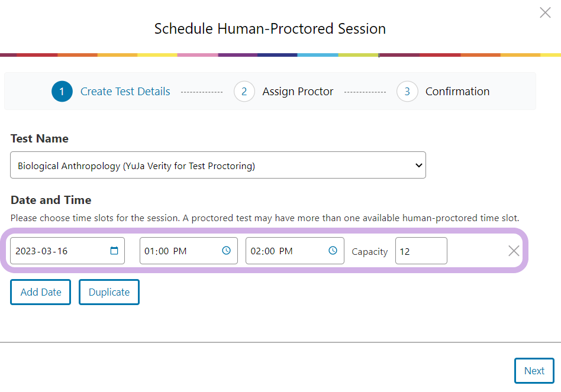Focus the 01:00 PM start time field
The width and height of the screenshot is (561, 392).
(189, 251)
